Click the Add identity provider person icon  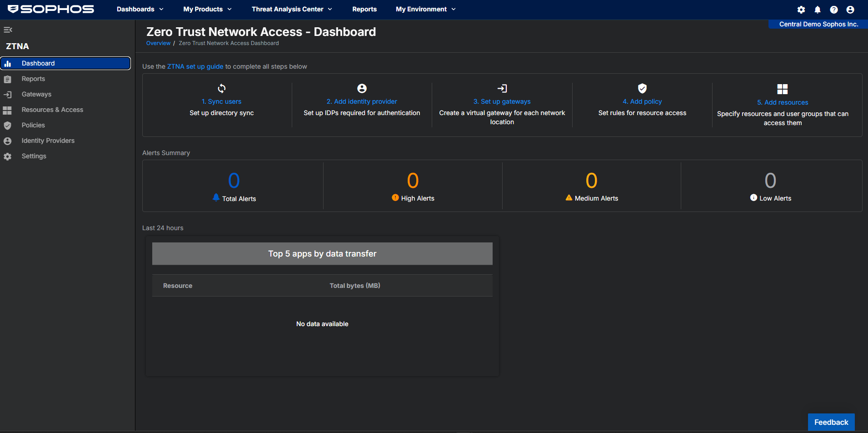(x=362, y=88)
